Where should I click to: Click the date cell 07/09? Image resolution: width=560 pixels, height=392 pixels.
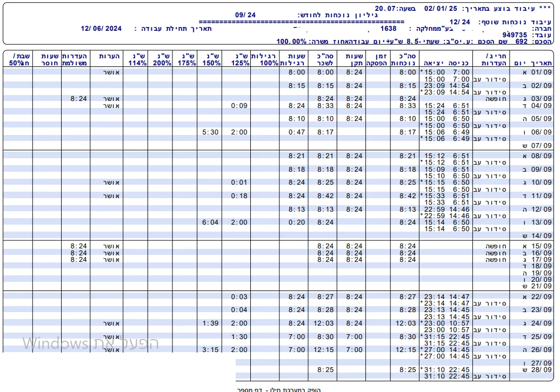click(x=542, y=146)
